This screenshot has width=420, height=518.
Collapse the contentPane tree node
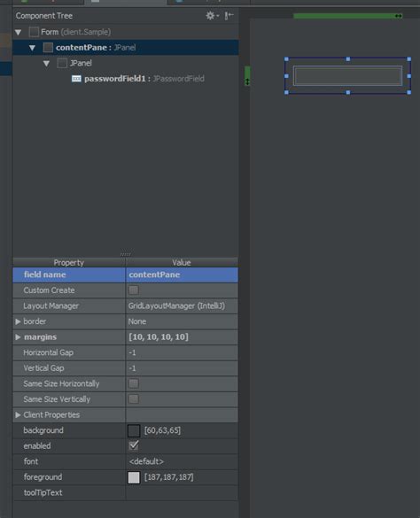32,48
